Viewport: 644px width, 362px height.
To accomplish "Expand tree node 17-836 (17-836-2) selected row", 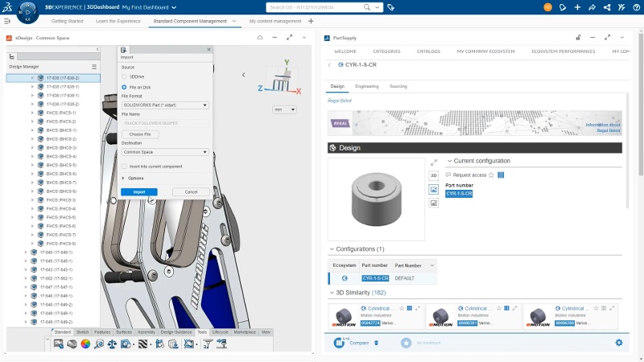I will (32, 78).
